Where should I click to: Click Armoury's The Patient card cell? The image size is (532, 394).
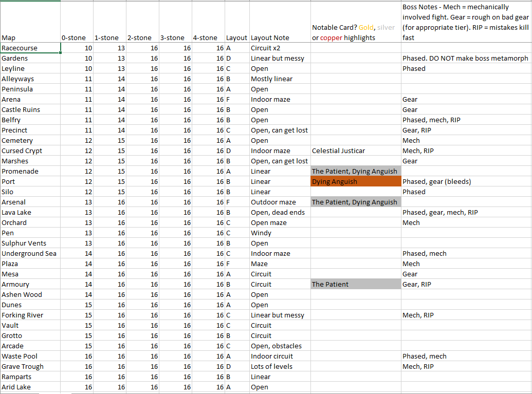tap(356, 284)
